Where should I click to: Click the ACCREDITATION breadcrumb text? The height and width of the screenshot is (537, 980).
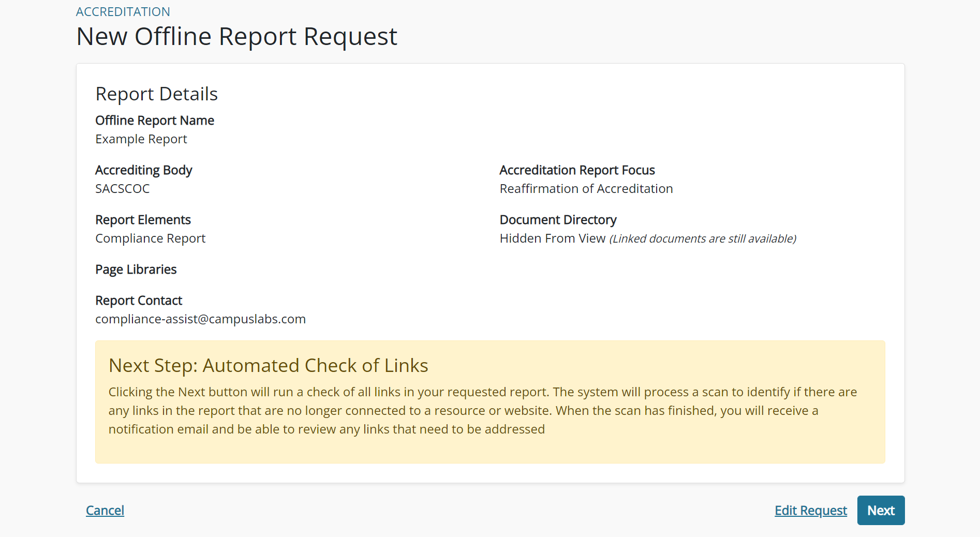[x=123, y=12]
